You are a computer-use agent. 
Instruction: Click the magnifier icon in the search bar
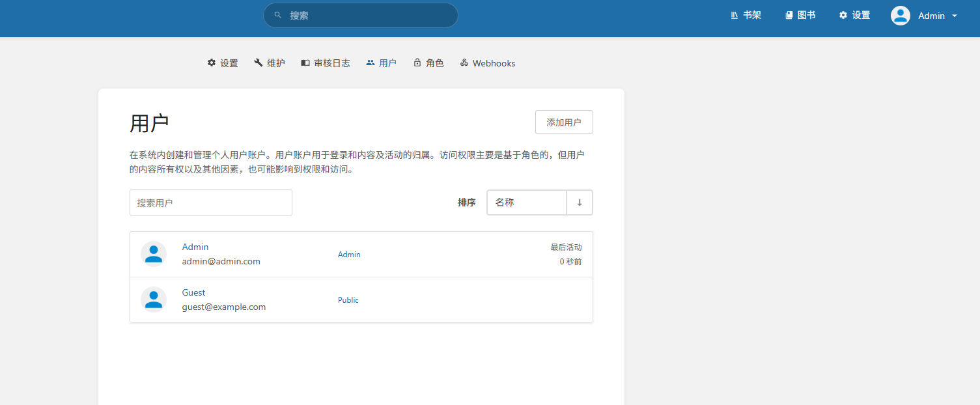click(278, 15)
